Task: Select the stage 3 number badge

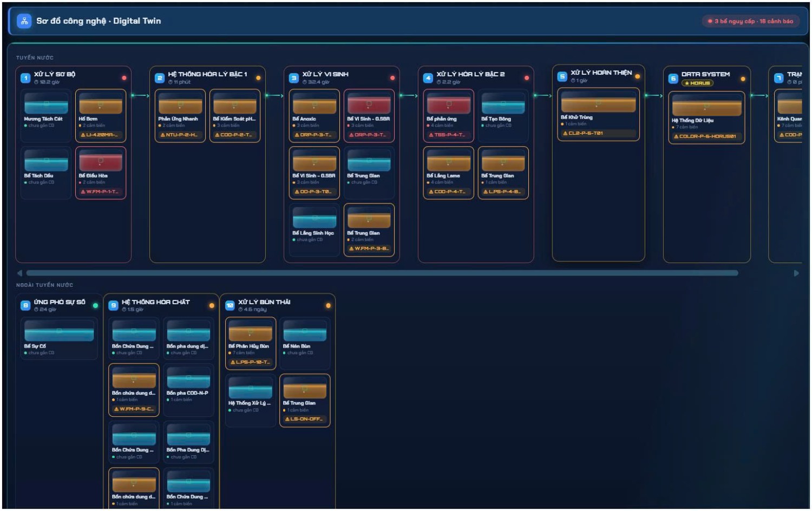Action: [294, 78]
